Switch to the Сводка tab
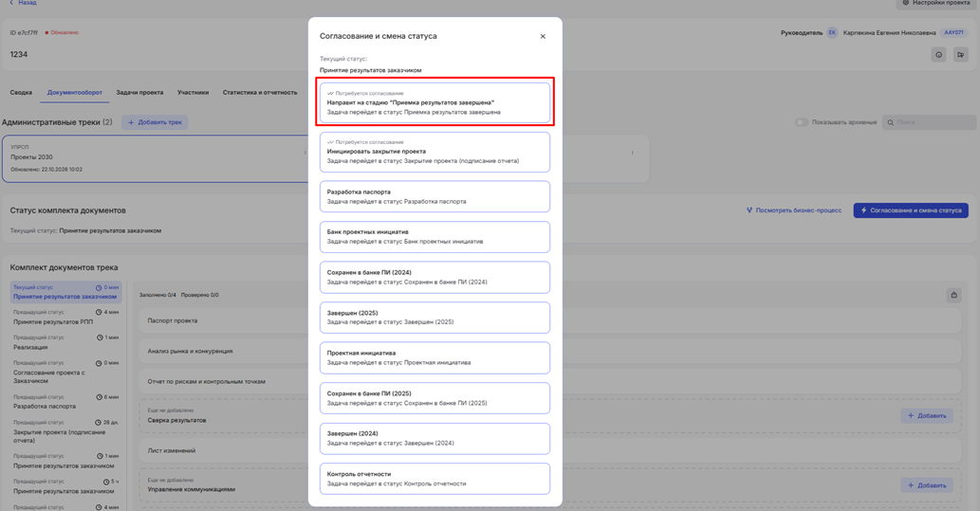This screenshot has width=980, height=511. click(x=21, y=93)
